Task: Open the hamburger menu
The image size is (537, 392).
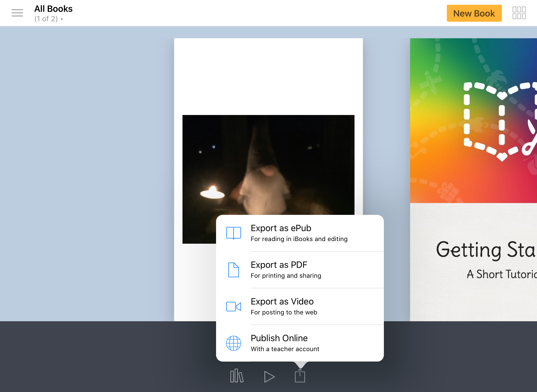Action: tap(17, 13)
